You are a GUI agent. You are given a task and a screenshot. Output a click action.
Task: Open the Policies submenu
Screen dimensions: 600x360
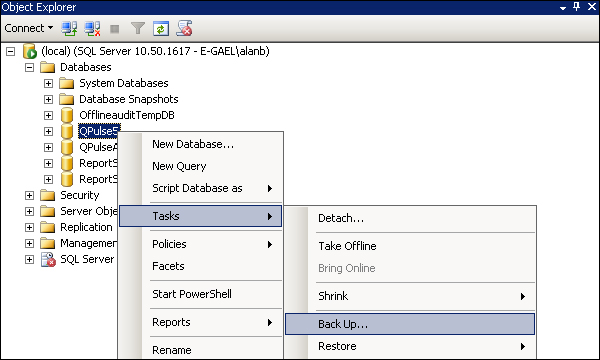(201, 244)
